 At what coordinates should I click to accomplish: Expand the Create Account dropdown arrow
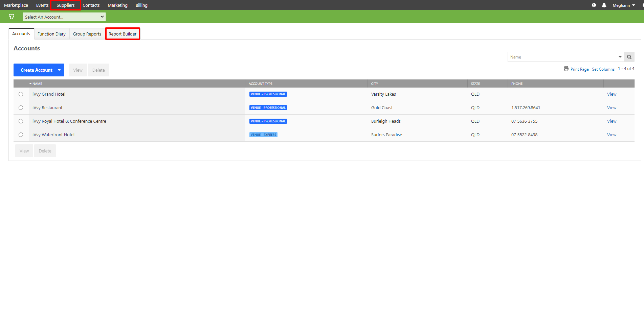[x=59, y=70]
